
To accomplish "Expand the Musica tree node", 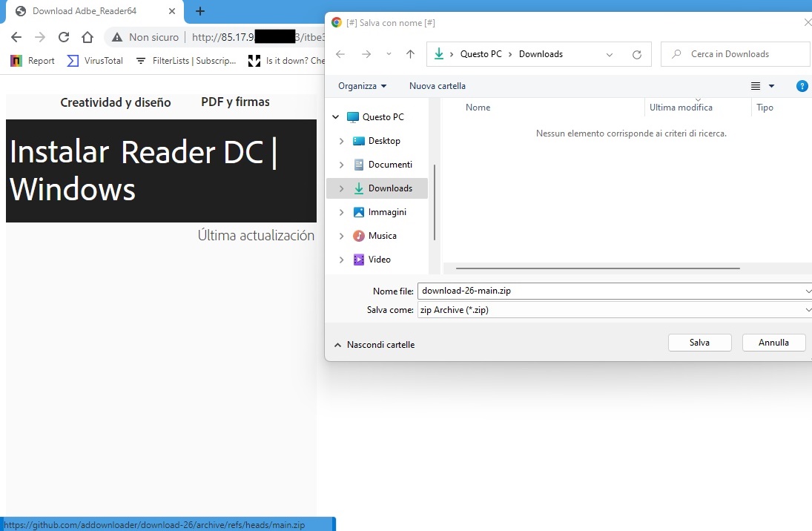I will [x=341, y=236].
